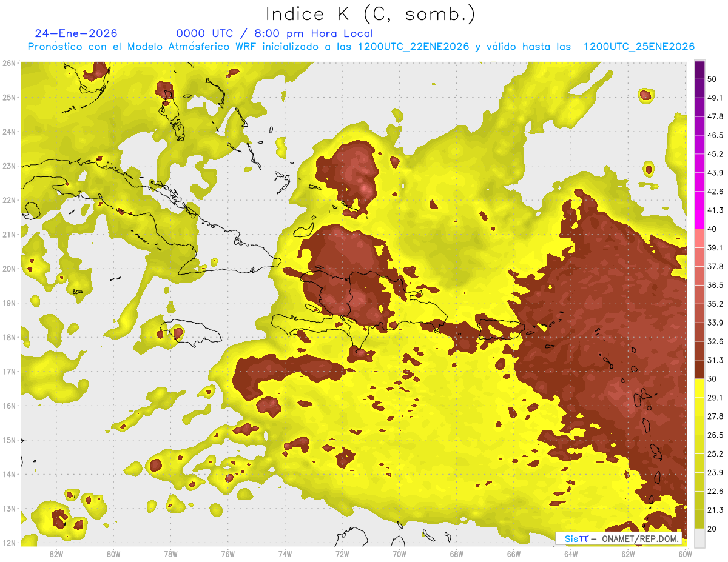Click the 17N latitude label
Viewport: 728px width, 562px height.
point(8,372)
